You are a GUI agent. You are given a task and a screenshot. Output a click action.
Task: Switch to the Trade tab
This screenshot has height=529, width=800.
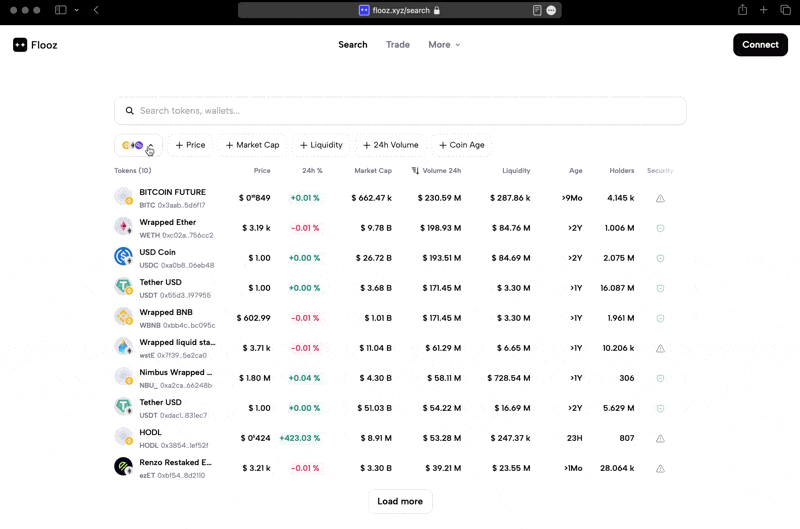(x=398, y=45)
